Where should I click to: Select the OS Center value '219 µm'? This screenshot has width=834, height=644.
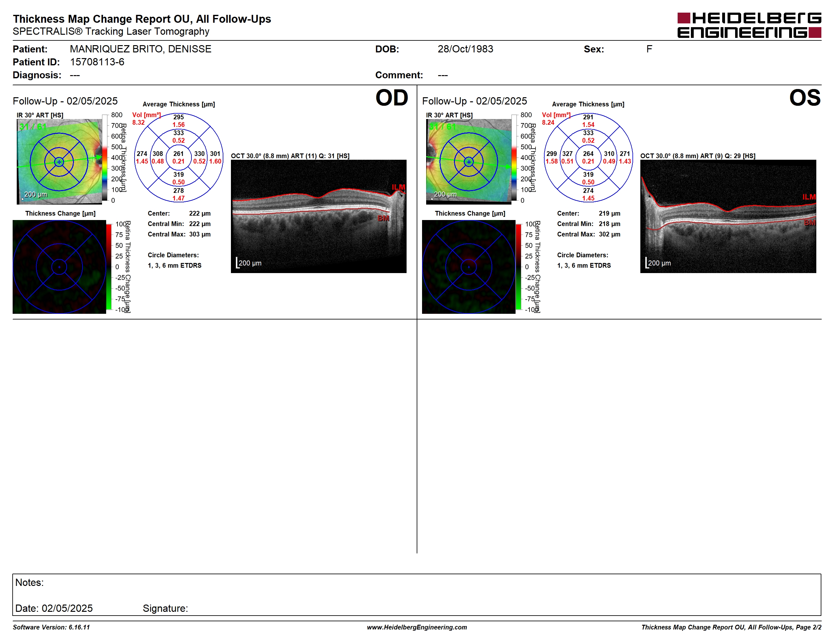point(609,213)
